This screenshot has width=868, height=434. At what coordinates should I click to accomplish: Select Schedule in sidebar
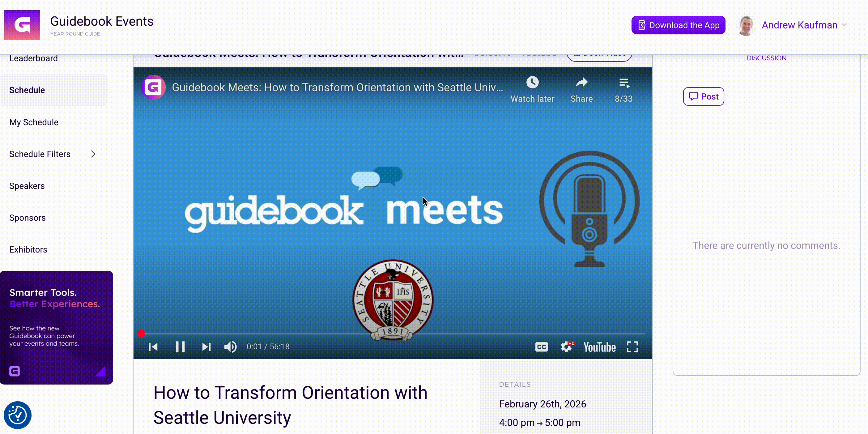point(54,90)
